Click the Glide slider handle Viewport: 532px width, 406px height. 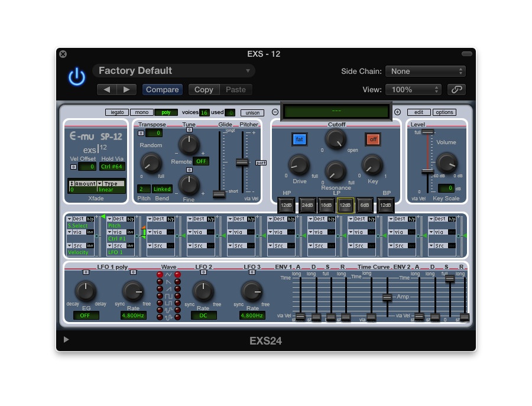pos(219,194)
